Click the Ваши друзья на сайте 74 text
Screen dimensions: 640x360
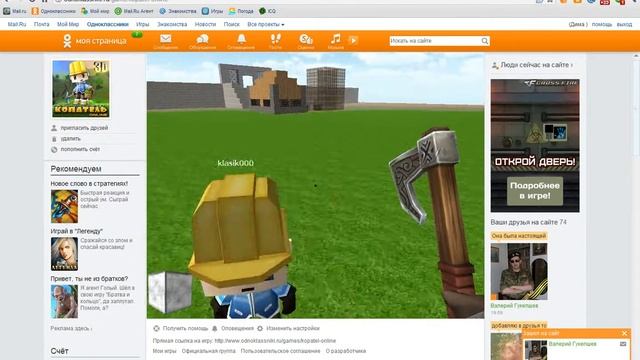(x=528, y=222)
